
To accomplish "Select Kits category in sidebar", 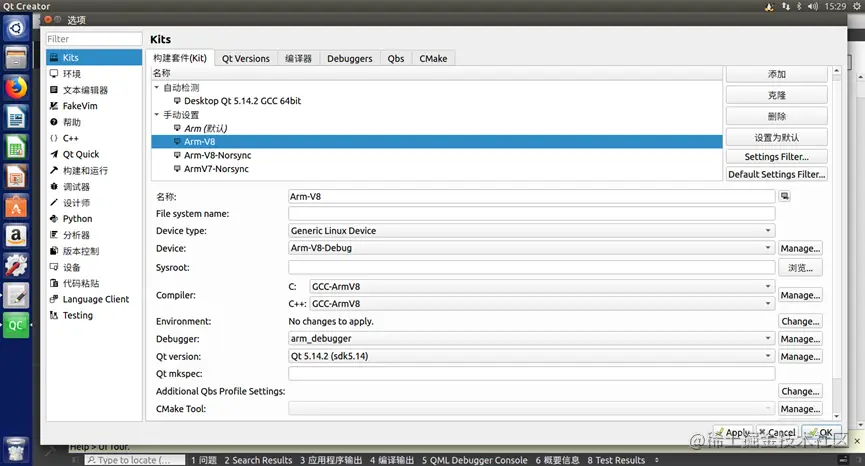I will coord(94,57).
